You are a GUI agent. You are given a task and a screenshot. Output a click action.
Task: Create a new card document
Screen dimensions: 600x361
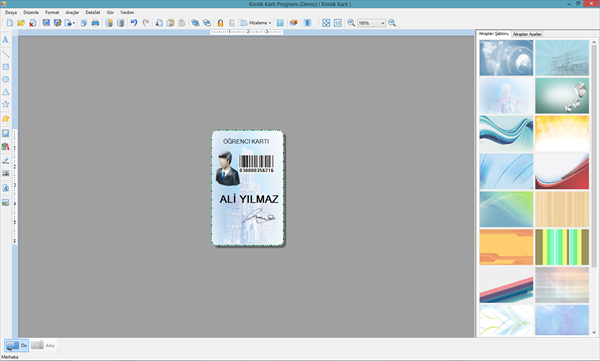click(10, 23)
